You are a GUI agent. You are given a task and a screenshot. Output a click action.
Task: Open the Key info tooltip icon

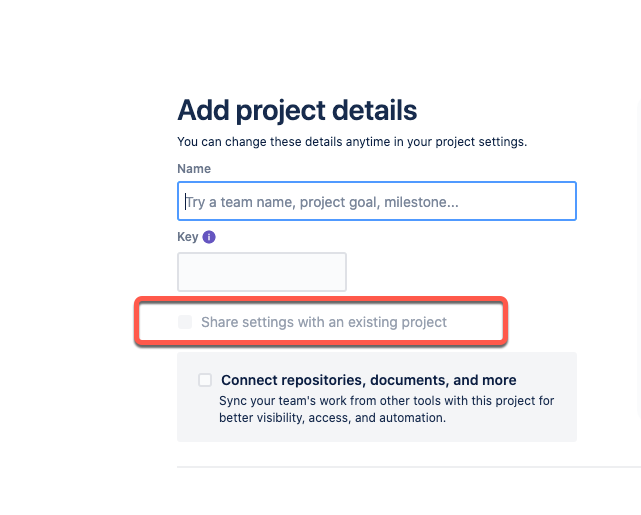tap(209, 237)
